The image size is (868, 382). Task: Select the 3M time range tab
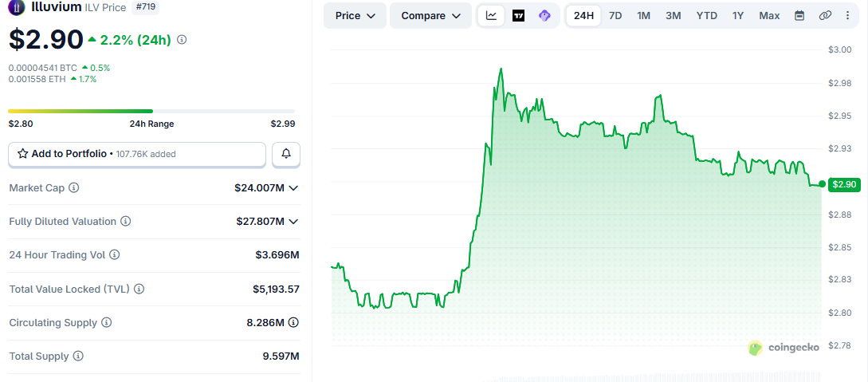coord(674,15)
